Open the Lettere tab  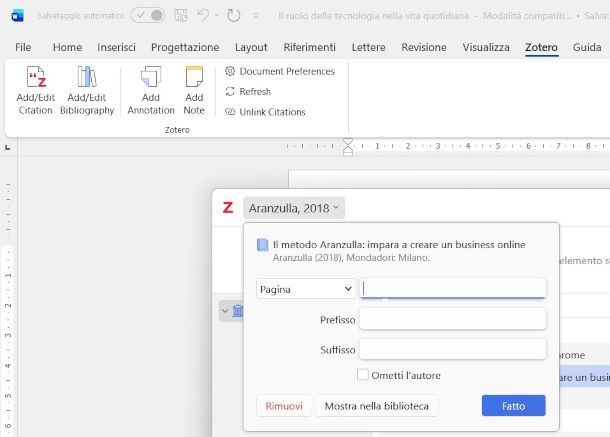coord(368,47)
